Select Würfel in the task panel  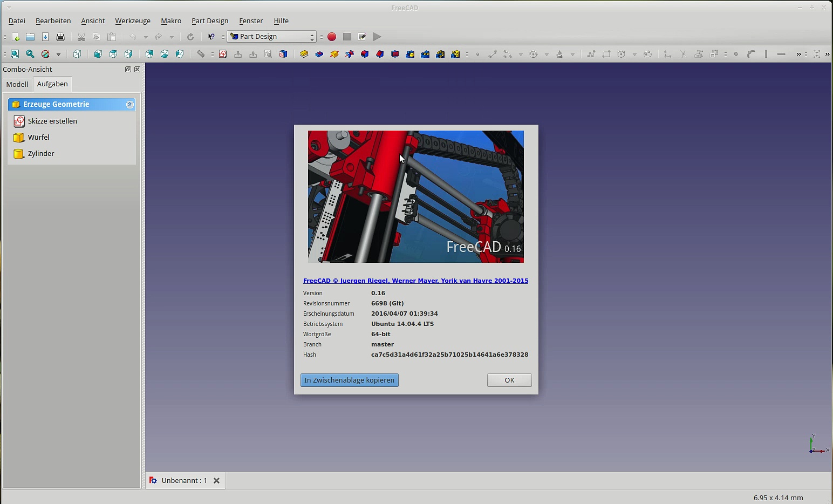(x=39, y=137)
